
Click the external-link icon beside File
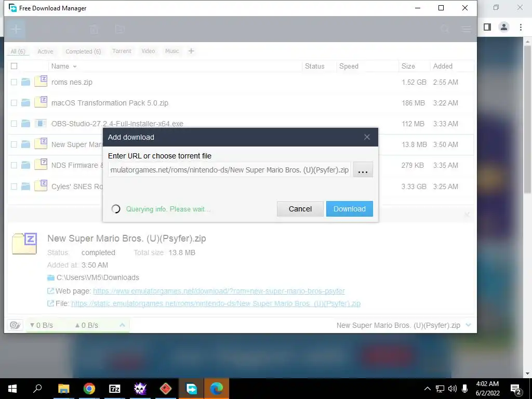50,303
